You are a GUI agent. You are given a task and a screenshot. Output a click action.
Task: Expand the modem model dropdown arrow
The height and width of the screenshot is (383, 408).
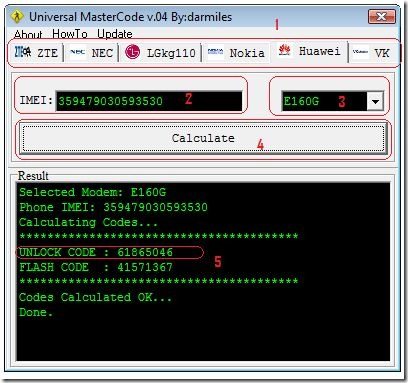(375, 101)
